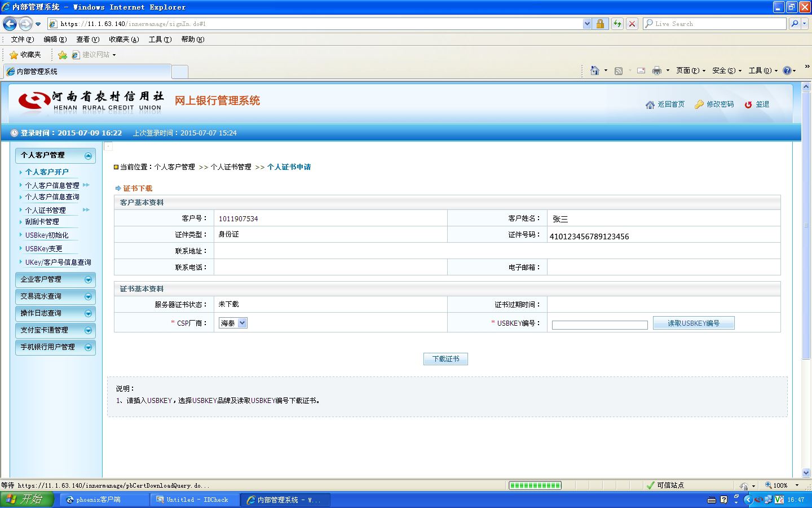The height and width of the screenshot is (508, 812).
Task: Click the 修改密码 key icon
Action: 699,104
